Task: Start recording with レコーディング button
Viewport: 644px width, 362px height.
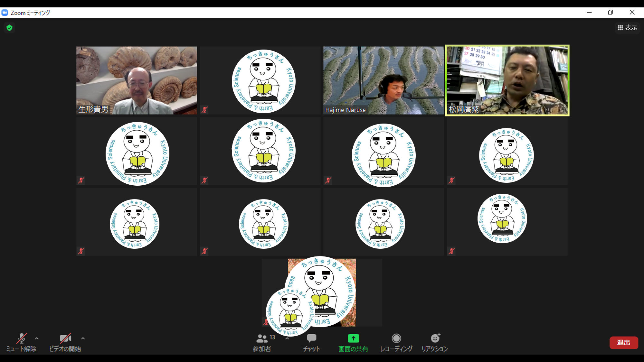Action: [396, 342]
